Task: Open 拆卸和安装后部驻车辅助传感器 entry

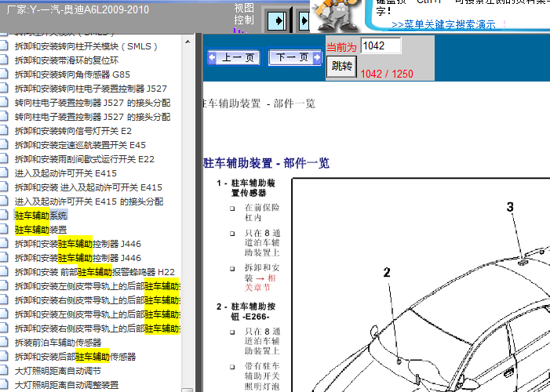Action: (75, 357)
